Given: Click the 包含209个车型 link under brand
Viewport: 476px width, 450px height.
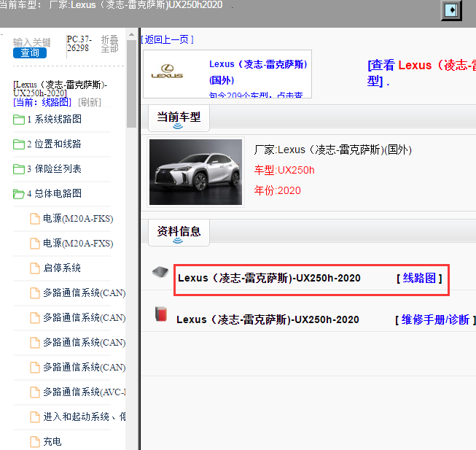Looking at the screenshot, I should (256, 95).
